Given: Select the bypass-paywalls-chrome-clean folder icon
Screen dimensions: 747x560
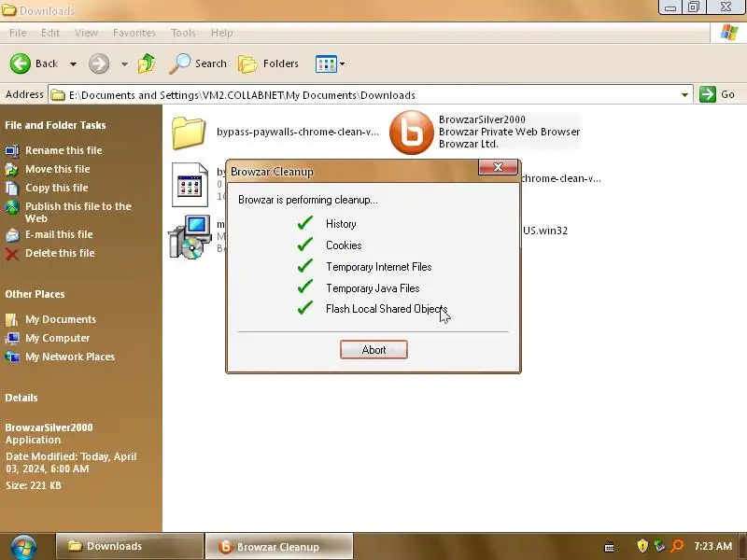Looking at the screenshot, I should [189, 133].
